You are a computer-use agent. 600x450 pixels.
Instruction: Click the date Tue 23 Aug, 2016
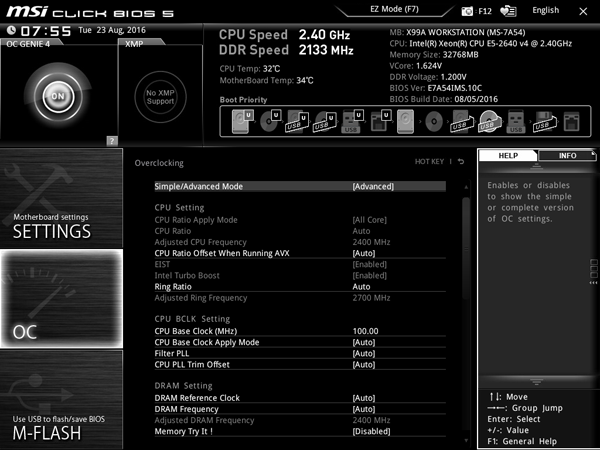pos(112,30)
